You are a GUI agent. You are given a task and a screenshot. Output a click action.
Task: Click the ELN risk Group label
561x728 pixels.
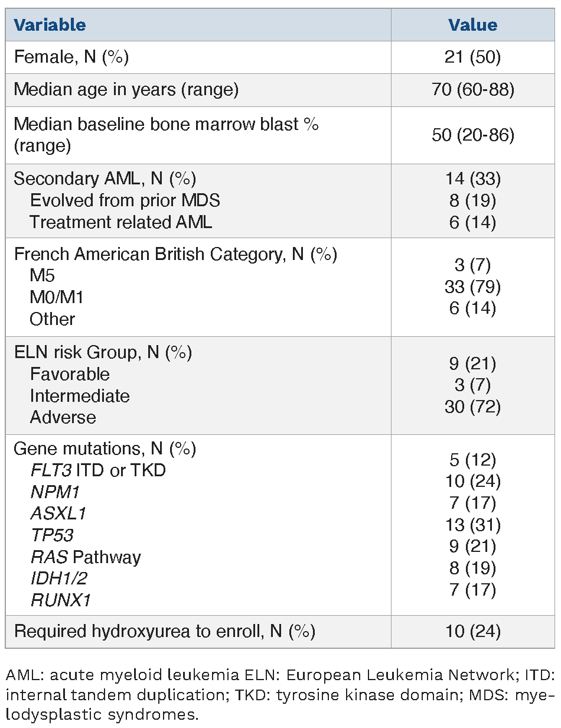[103, 353]
